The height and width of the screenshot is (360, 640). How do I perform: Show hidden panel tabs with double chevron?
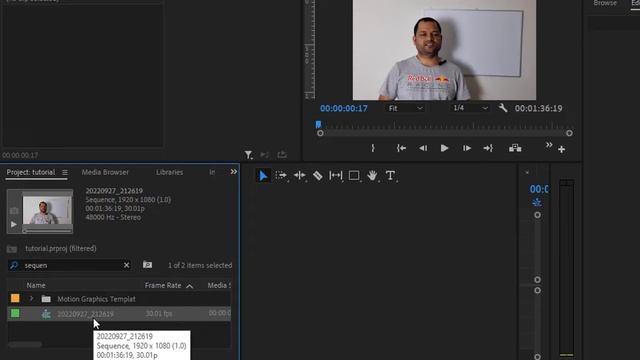click(x=233, y=172)
